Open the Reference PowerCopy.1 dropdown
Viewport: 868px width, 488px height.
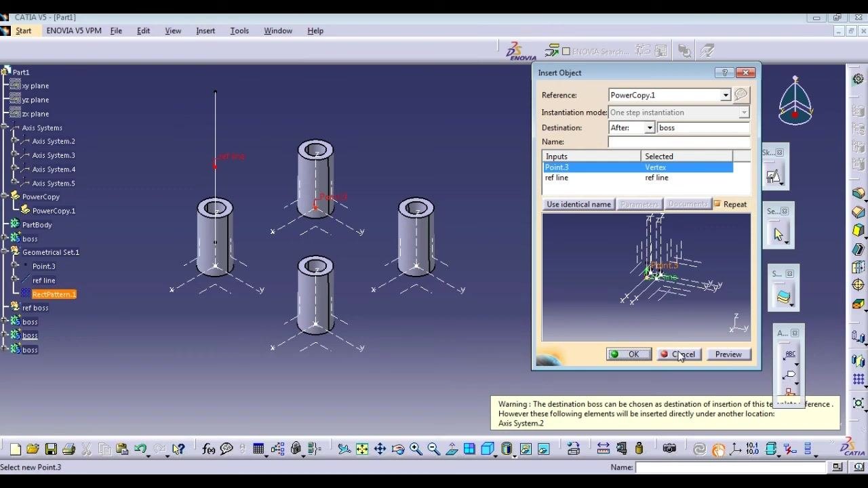click(x=726, y=95)
